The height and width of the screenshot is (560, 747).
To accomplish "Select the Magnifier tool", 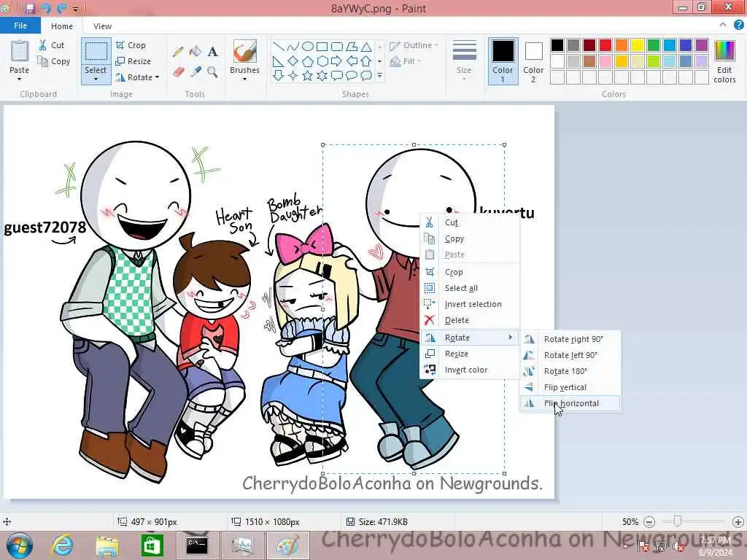I will pos(212,72).
